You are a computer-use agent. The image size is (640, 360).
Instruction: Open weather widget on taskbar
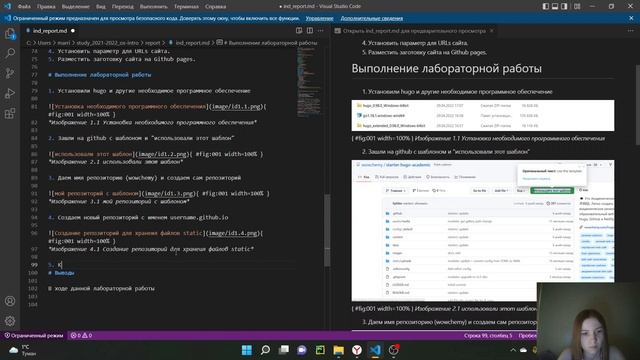22,350
